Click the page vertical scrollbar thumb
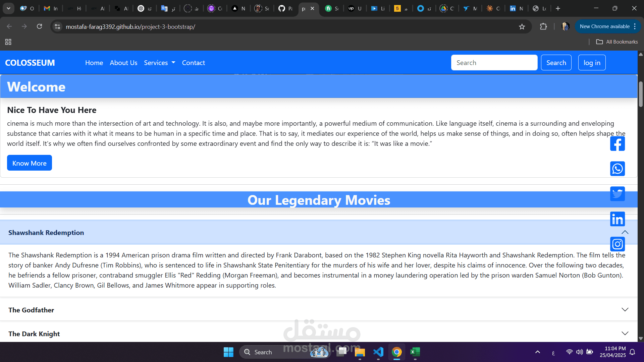 (x=641, y=94)
